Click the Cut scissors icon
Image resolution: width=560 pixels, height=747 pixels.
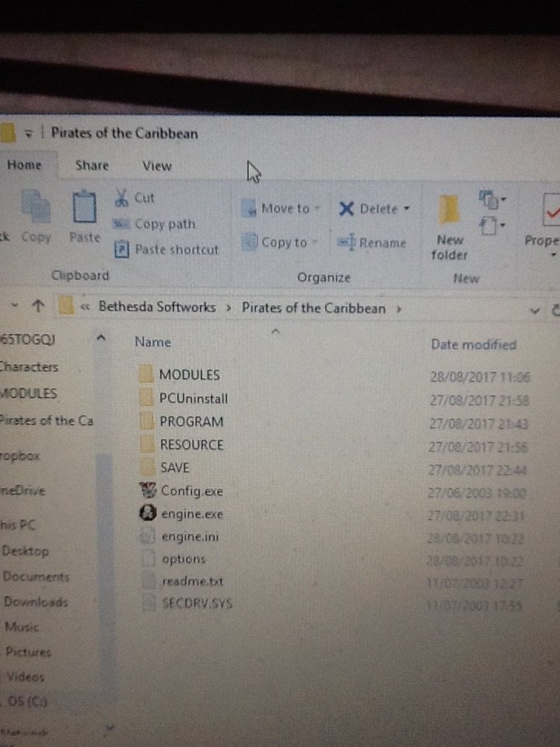tap(121, 197)
